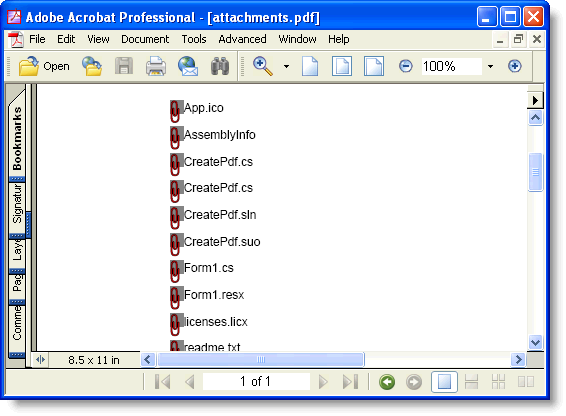
Task: Open the Advanced menu
Action: (242, 39)
